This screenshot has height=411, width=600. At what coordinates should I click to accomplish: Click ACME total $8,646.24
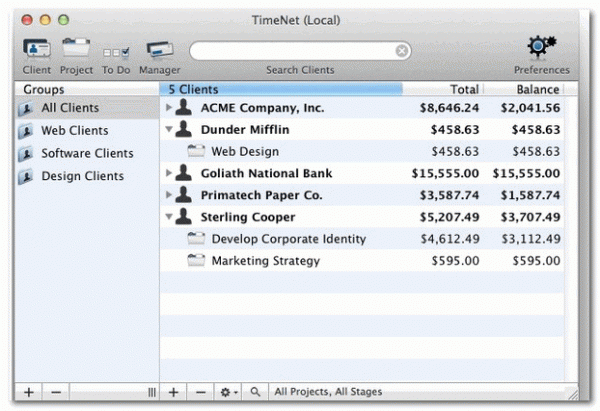coord(449,108)
